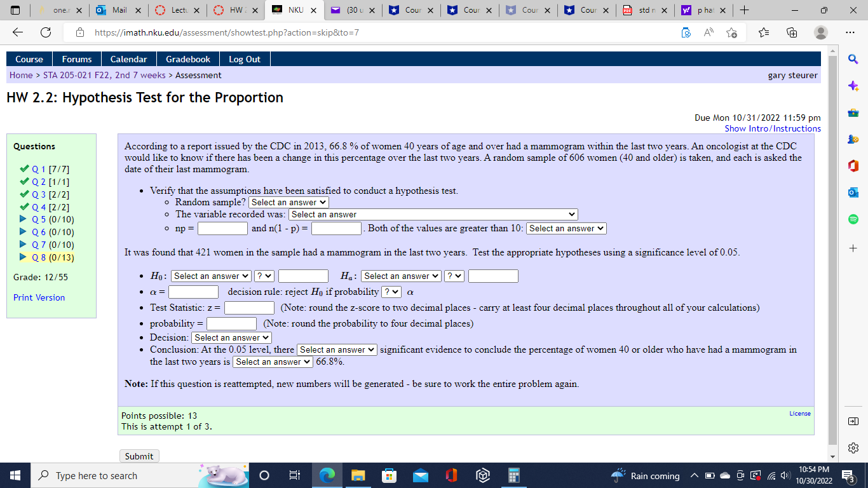Click Log Out in the navigation bar
Viewport: 868px width, 488px height.
[245, 59]
